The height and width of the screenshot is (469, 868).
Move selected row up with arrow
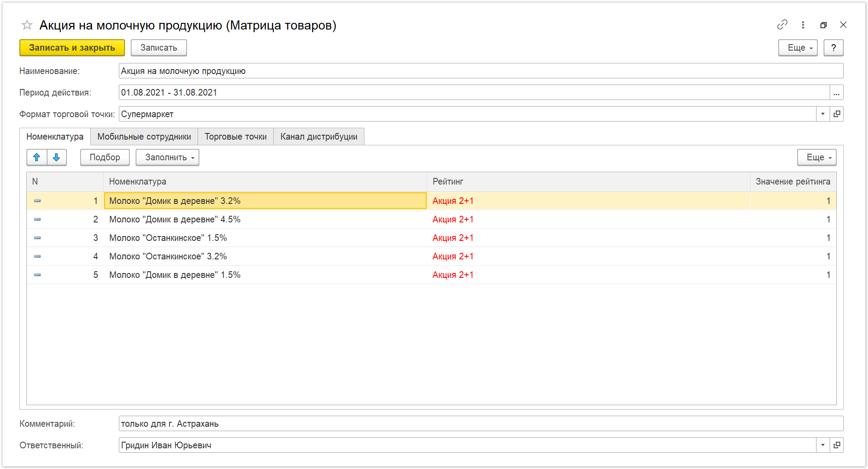coord(37,157)
